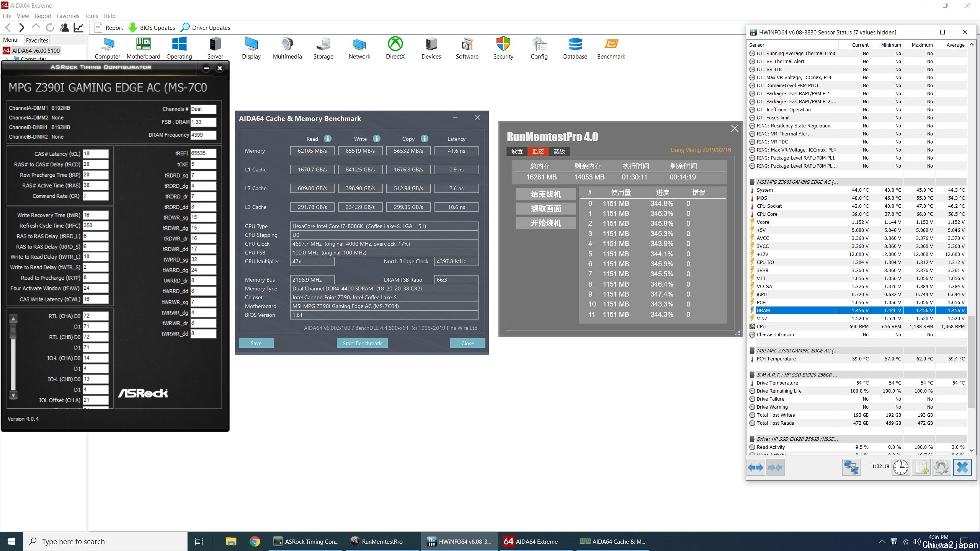Open the Config category icon
The width and height of the screenshot is (980, 551).
pyautogui.click(x=539, y=48)
